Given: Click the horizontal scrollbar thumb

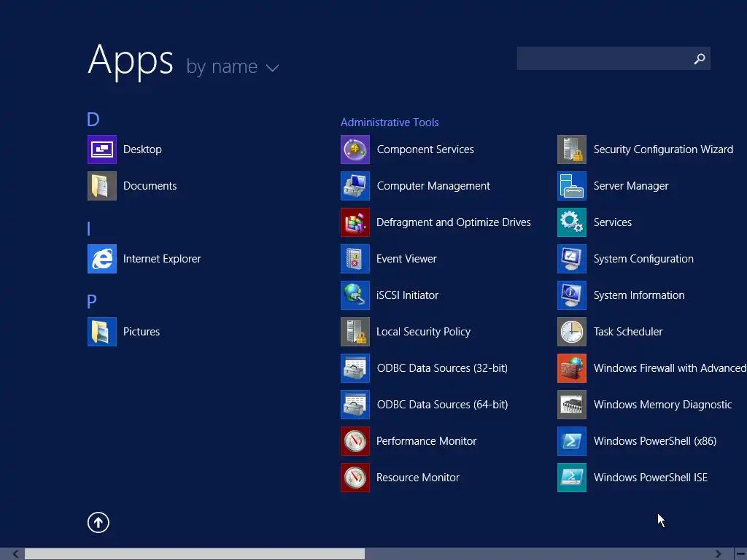Looking at the screenshot, I should (194, 554).
